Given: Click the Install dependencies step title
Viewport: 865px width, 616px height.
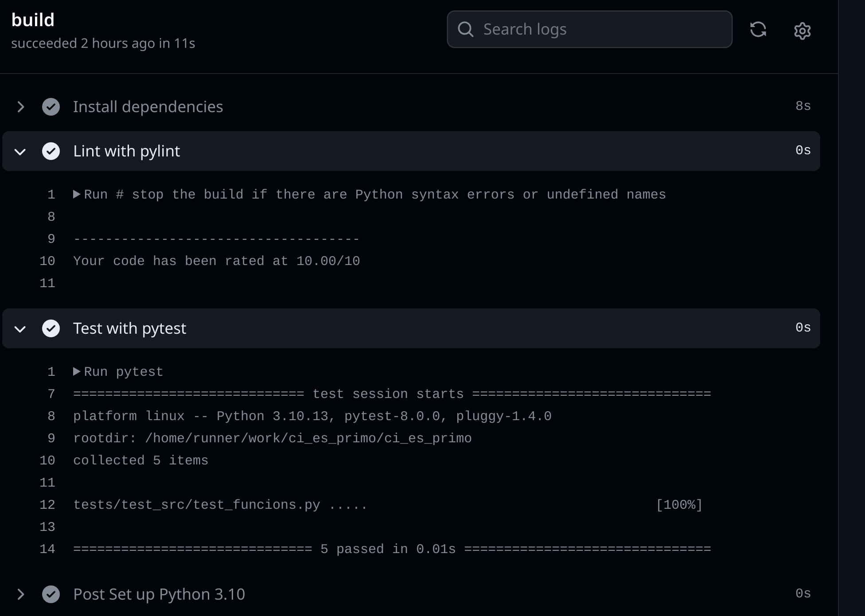Looking at the screenshot, I should tap(148, 107).
